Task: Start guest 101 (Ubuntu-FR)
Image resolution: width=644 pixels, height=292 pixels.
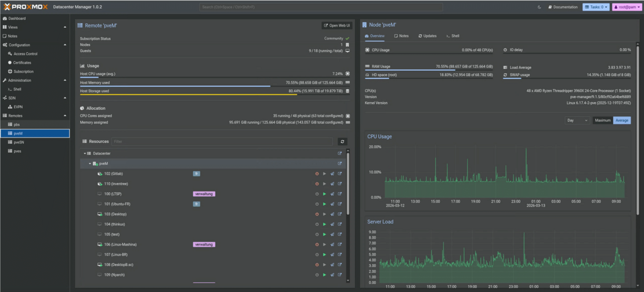Action: pyautogui.click(x=324, y=204)
